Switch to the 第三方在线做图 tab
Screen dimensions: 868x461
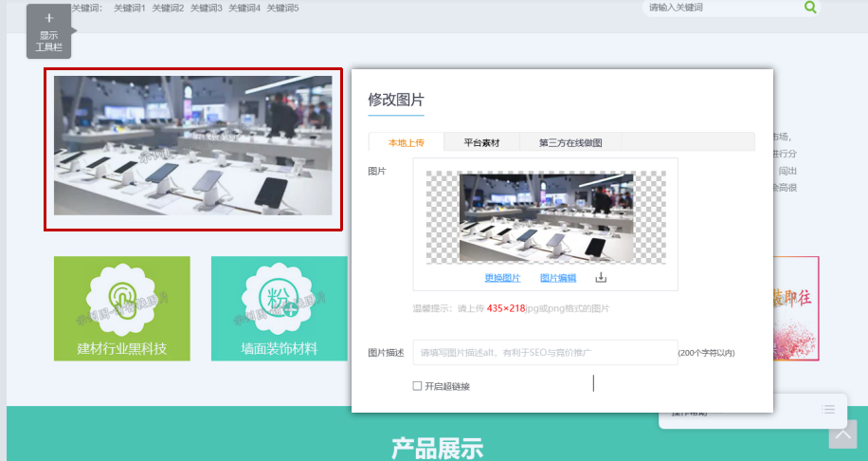(570, 142)
